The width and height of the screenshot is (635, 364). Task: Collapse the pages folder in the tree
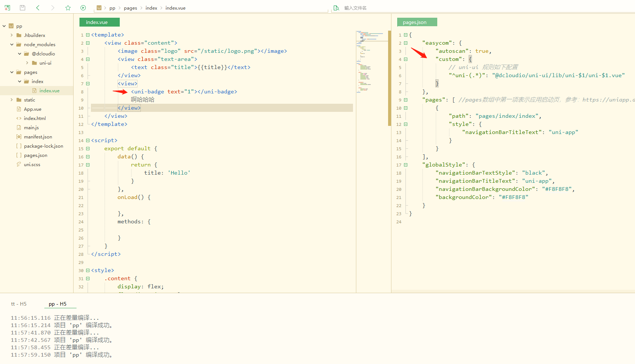point(12,72)
